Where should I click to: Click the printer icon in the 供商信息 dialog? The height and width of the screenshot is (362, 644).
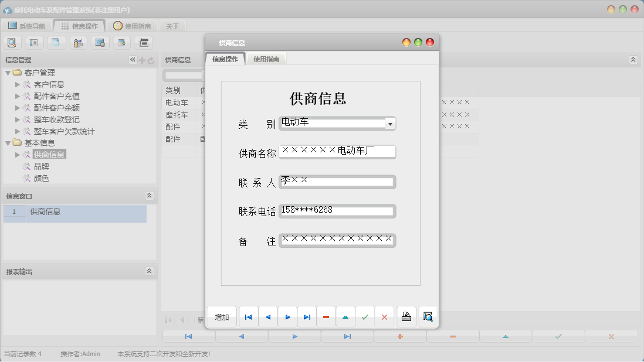point(406,317)
